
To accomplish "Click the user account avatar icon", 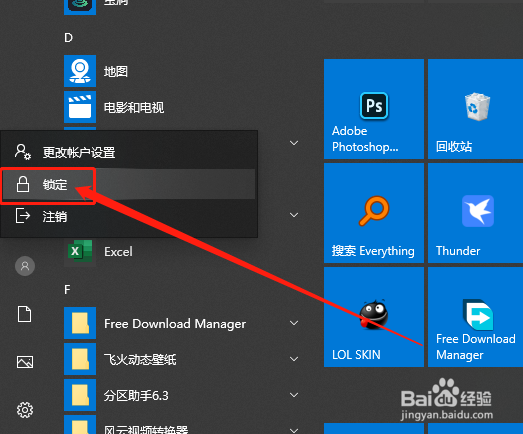I will pos(25,266).
